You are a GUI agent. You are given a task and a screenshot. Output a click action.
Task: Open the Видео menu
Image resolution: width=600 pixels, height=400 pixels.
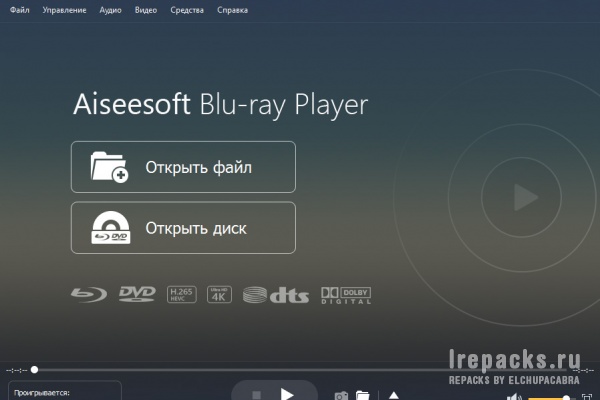point(146,10)
